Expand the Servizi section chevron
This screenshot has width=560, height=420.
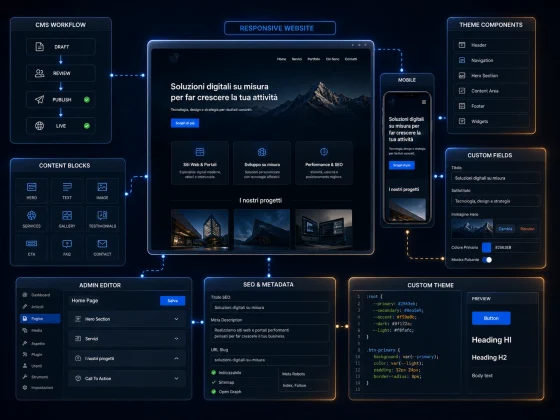point(176,339)
